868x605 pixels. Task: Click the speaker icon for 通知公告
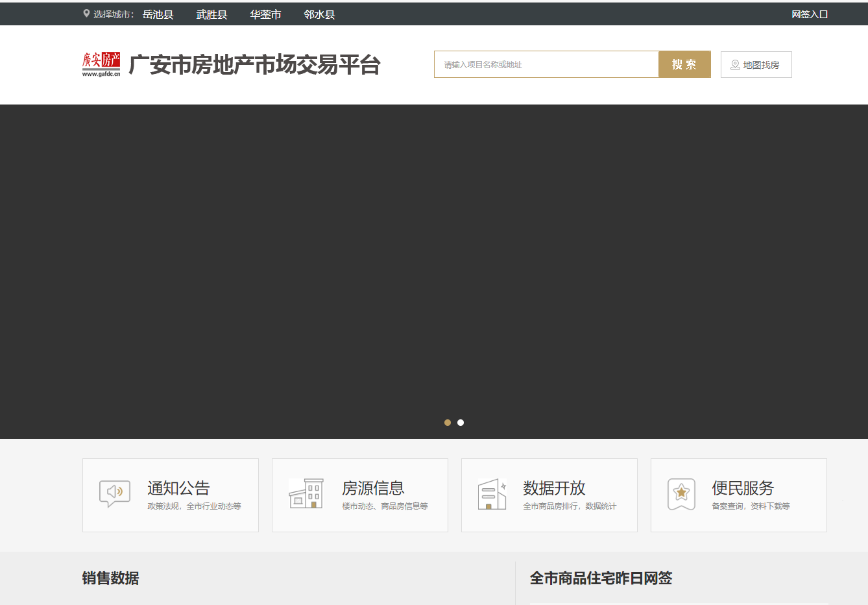point(115,494)
